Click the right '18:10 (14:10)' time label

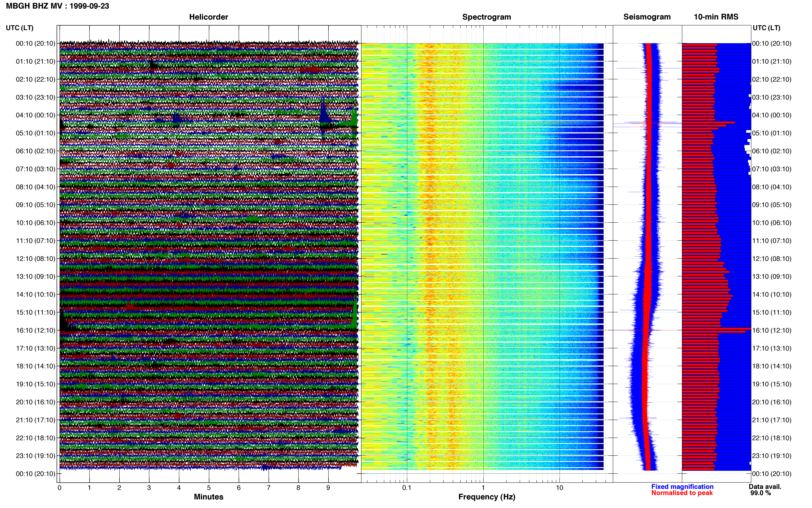coord(772,366)
